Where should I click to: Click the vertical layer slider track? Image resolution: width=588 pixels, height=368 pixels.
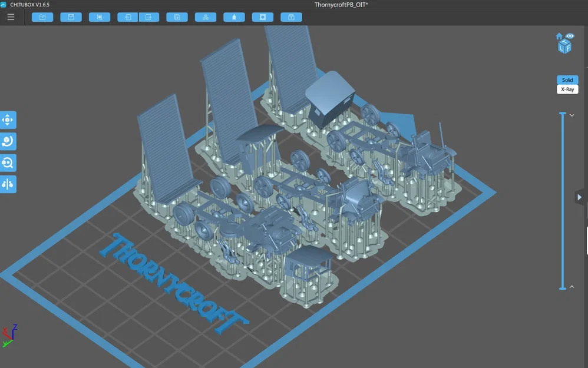click(x=563, y=201)
